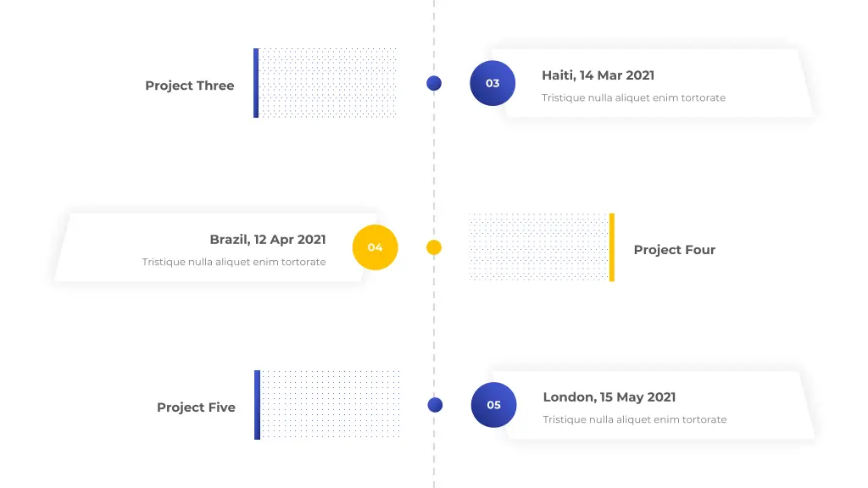This screenshot has height=488, width=868.
Task: Click the dotted image placeholder beside Project Three
Action: point(328,83)
